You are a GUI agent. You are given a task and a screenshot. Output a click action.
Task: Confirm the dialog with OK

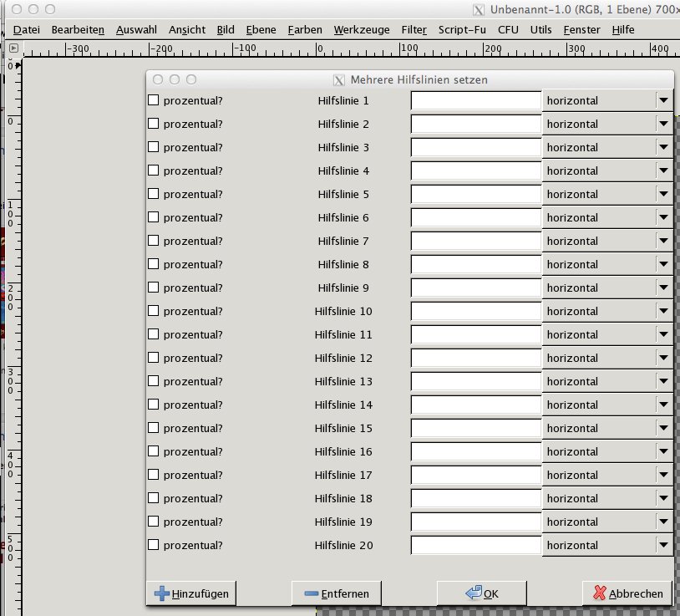(481, 593)
